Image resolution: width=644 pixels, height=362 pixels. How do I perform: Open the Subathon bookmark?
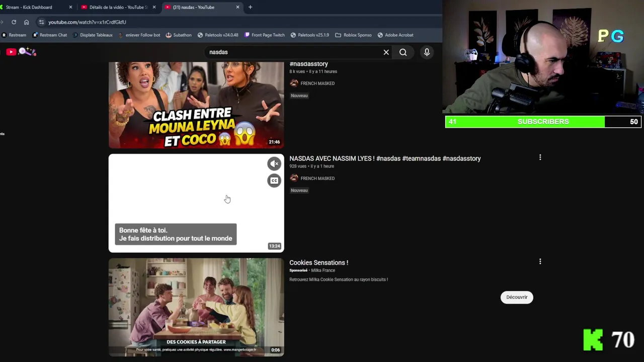point(178,35)
